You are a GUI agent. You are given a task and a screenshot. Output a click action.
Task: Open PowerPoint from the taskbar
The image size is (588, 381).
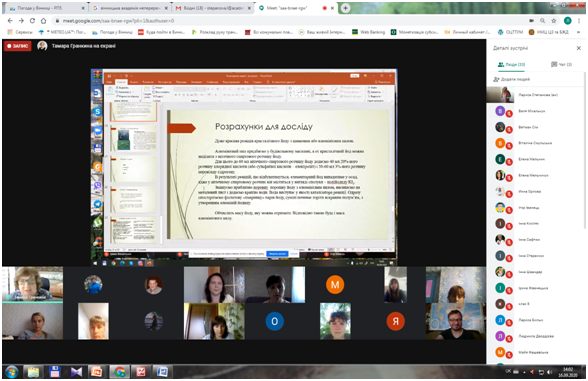point(97,372)
